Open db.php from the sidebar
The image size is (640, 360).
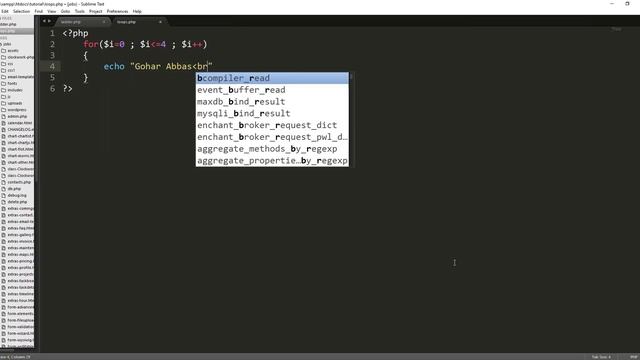pyautogui.click(x=14, y=189)
